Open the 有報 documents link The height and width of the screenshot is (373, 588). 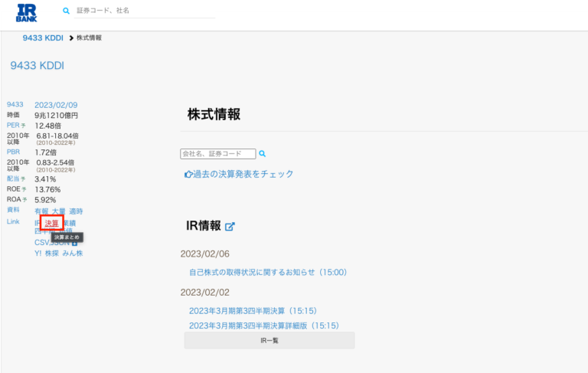(x=41, y=211)
